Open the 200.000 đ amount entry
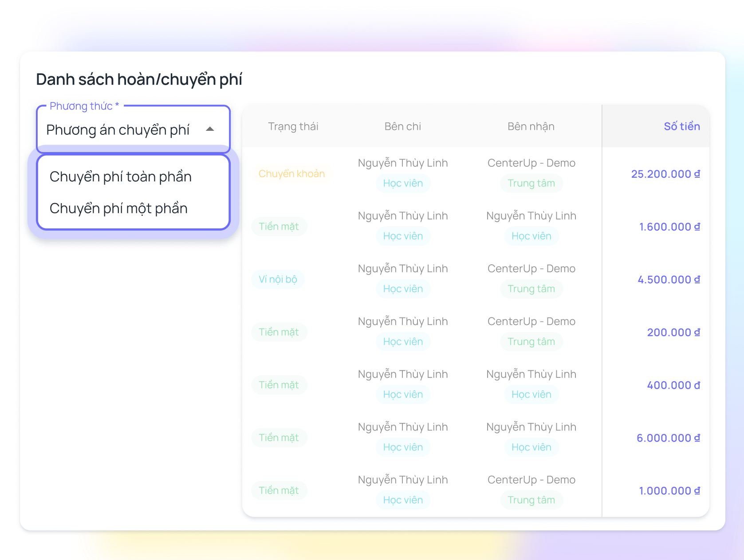 click(673, 332)
